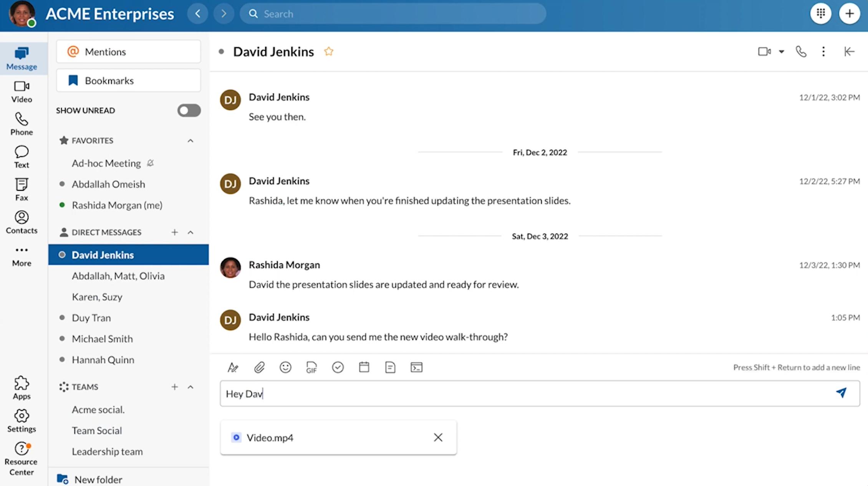The height and width of the screenshot is (486, 868).
Task: Open Bookmarks
Action: tap(128, 81)
